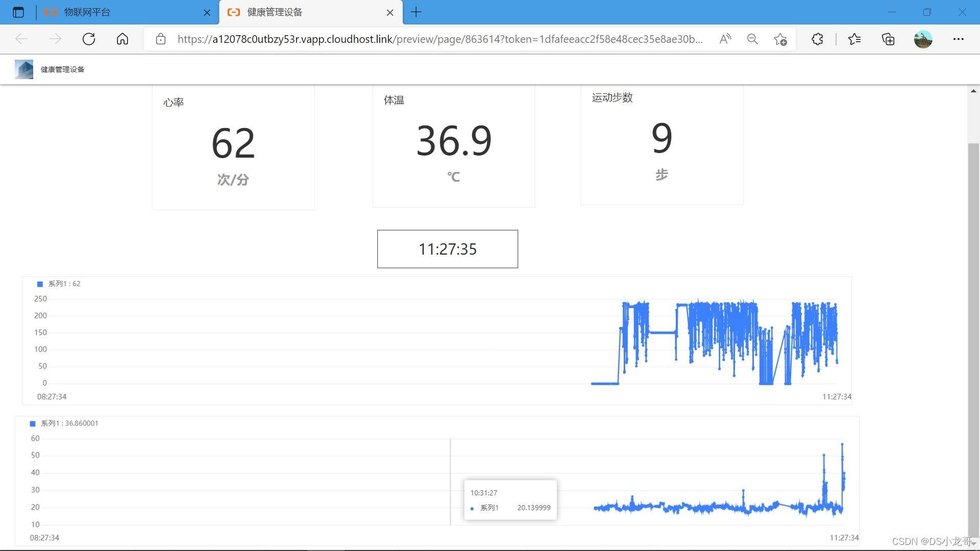Go to browser home page icon
This screenshot has width=980, height=551.
tap(122, 39)
